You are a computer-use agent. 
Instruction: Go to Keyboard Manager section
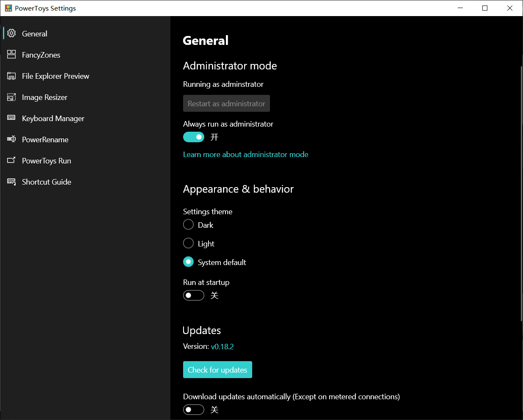click(x=53, y=119)
